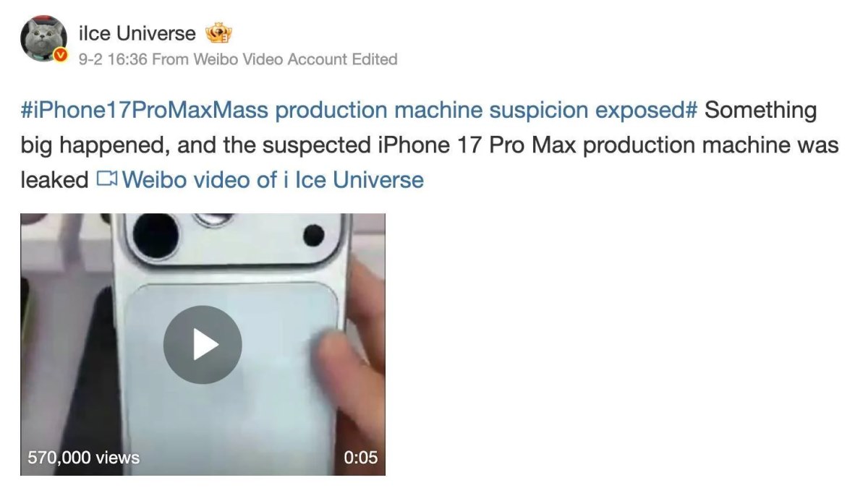Image resolution: width=868 pixels, height=488 pixels.
Task: Open the #iPhone17ProMaxMass production machine hashtag
Action: tap(359, 111)
